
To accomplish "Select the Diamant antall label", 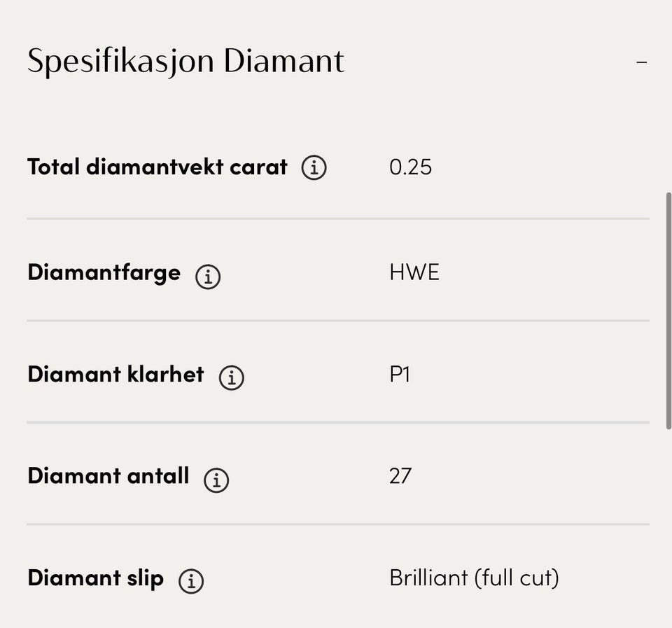I will tap(108, 476).
